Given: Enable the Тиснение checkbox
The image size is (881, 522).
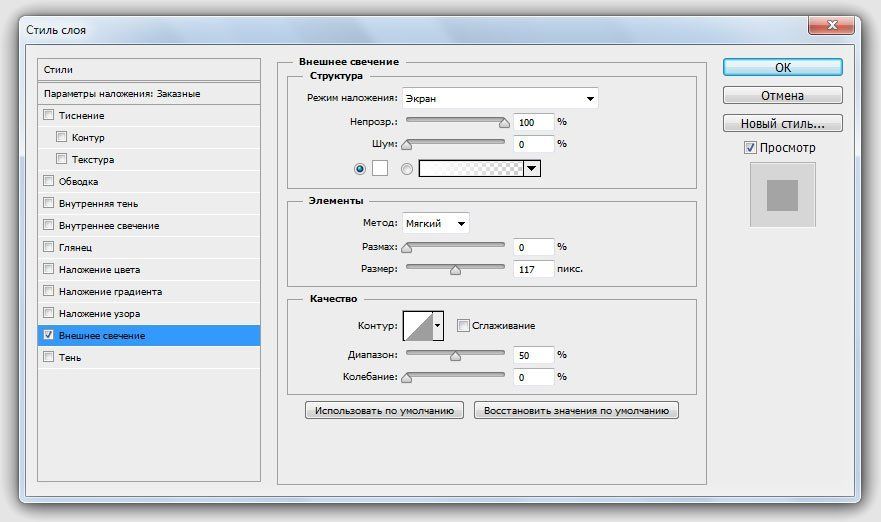Looking at the screenshot, I should point(49,115).
